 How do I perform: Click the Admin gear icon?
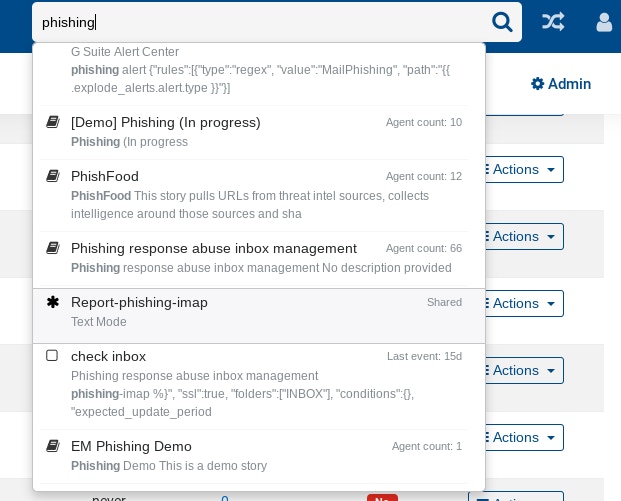point(537,84)
